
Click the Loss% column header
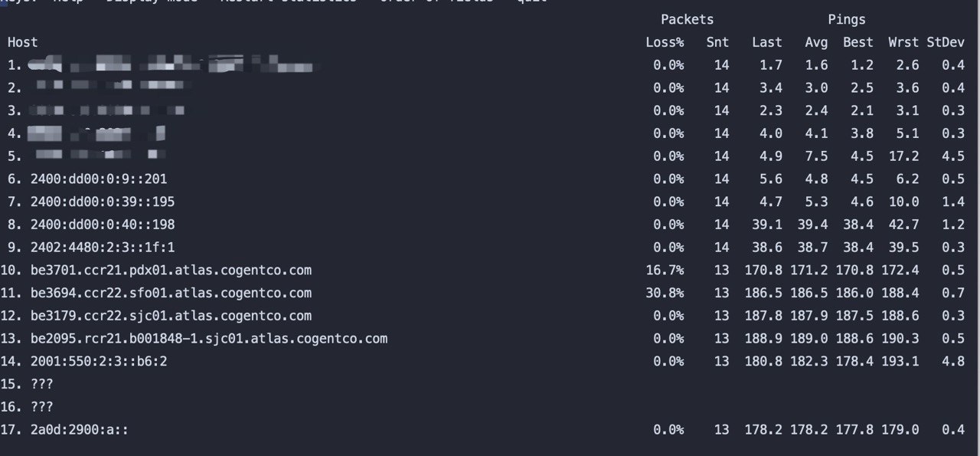coord(665,42)
